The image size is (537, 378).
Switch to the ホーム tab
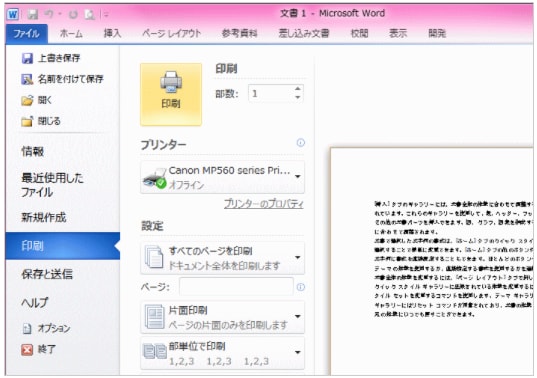71,34
